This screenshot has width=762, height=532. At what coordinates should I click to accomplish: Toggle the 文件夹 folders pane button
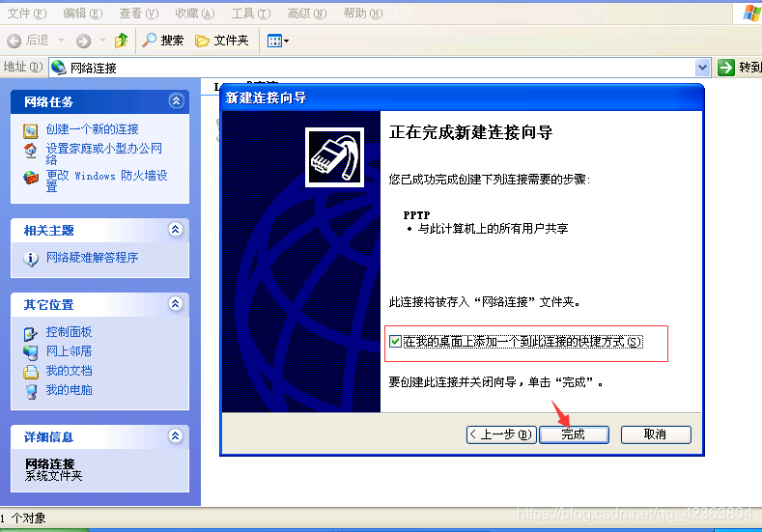click(221, 41)
